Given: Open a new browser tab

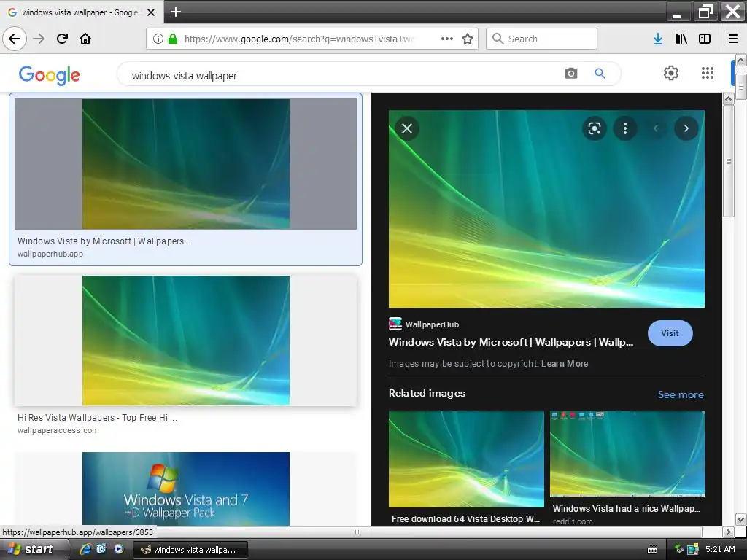Looking at the screenshot, I should click(176, 12).
